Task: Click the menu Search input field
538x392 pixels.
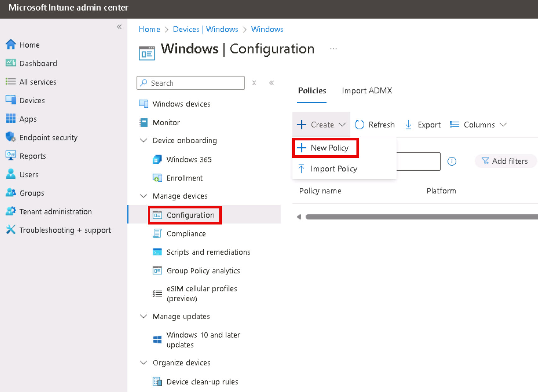Action: 191,83
